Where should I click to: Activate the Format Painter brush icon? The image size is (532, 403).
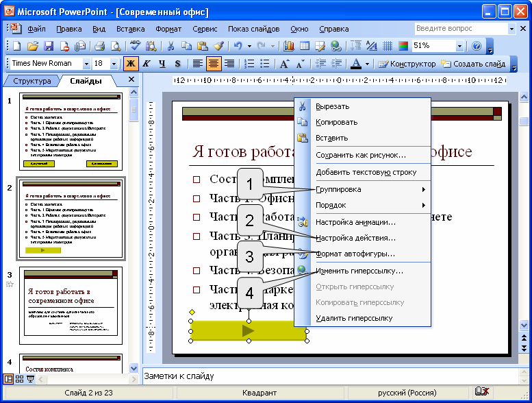tap(218, 46)
